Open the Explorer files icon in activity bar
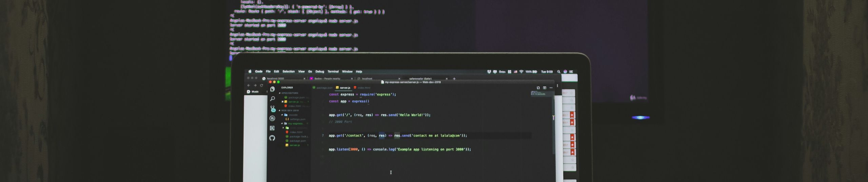868x182 pixels. click(272, 89)
